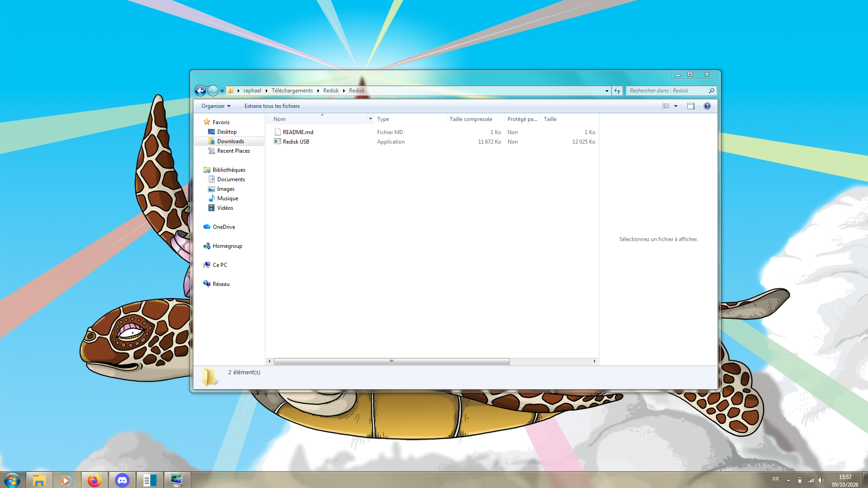Navigate to 'Téléchargements' breadcrumb
Image resolution: width=868 pixels, height=488 pixels.
tap(292, 91)
